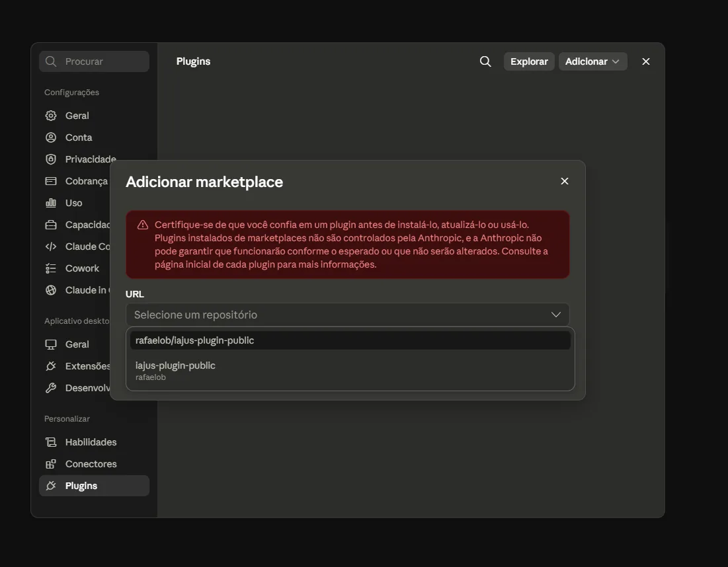Focus the Procurar search field
728x567 pixels.
[x=95, y=61]
